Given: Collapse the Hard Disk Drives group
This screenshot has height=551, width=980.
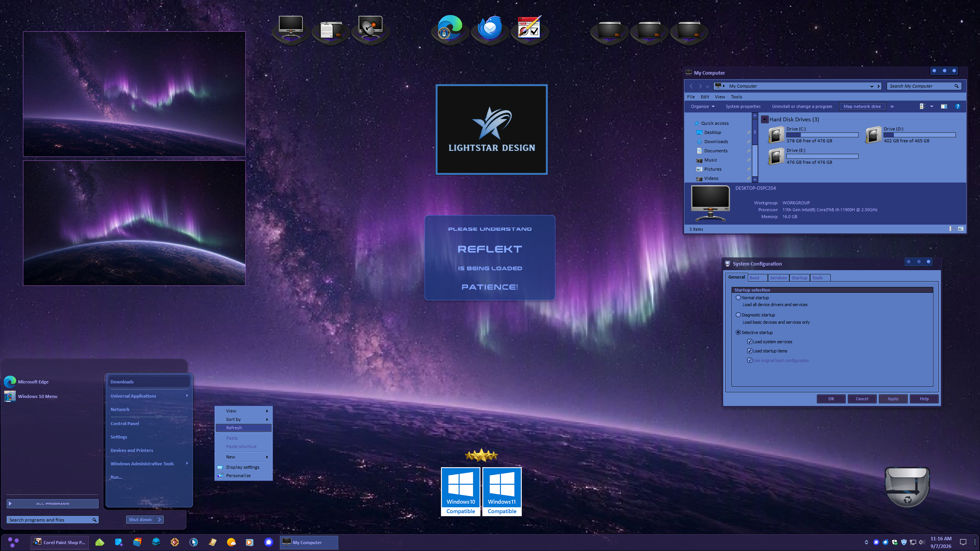Looking at the screenshot, I should [764, 119].
